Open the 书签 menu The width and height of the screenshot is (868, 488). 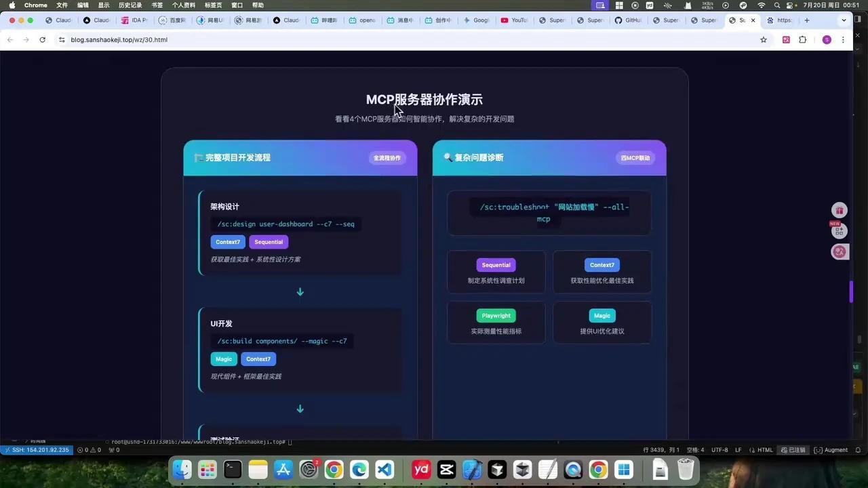coord(157,5)
